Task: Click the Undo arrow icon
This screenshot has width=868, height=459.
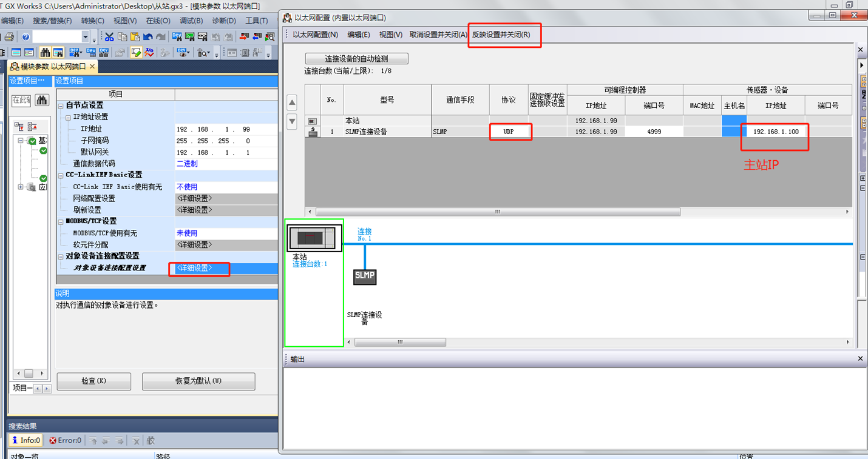Action: (147, 37)
